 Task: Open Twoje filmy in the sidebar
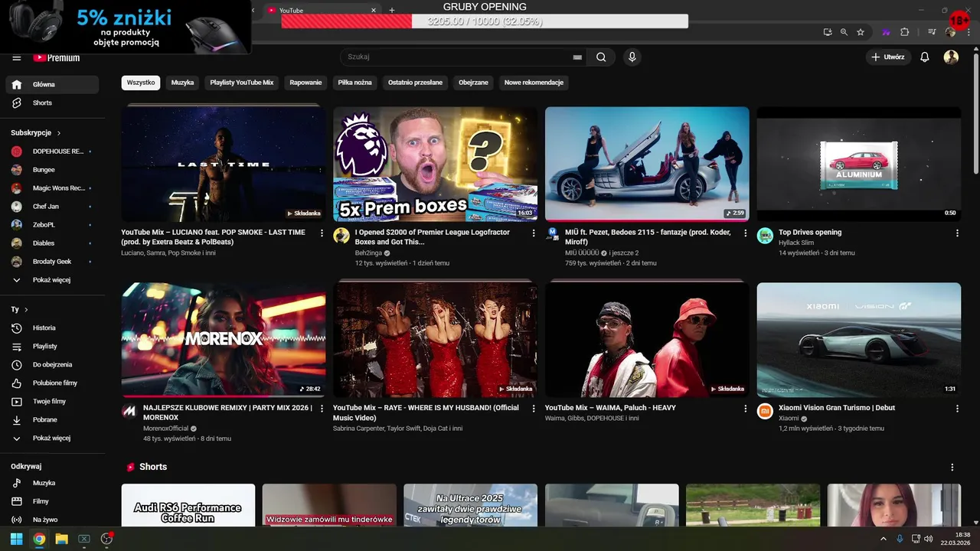[52, 401]
